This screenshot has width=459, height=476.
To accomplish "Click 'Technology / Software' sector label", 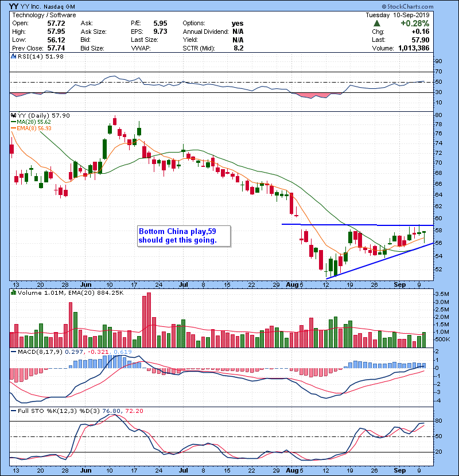I will tap(44, 15).
